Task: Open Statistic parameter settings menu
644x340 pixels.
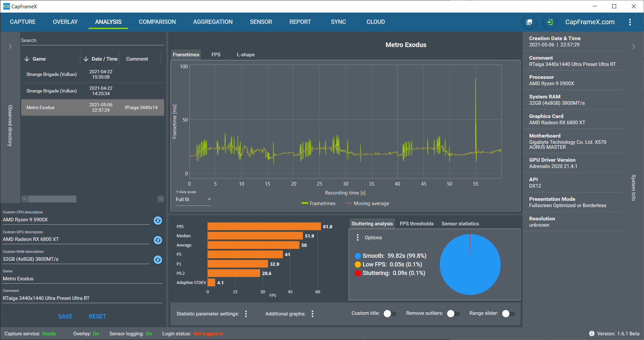Action: [x=246, y=314]
